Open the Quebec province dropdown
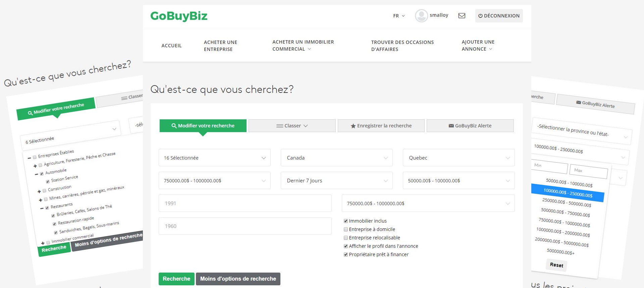Screen dimensions: 644x288 (x=459, y=158)
